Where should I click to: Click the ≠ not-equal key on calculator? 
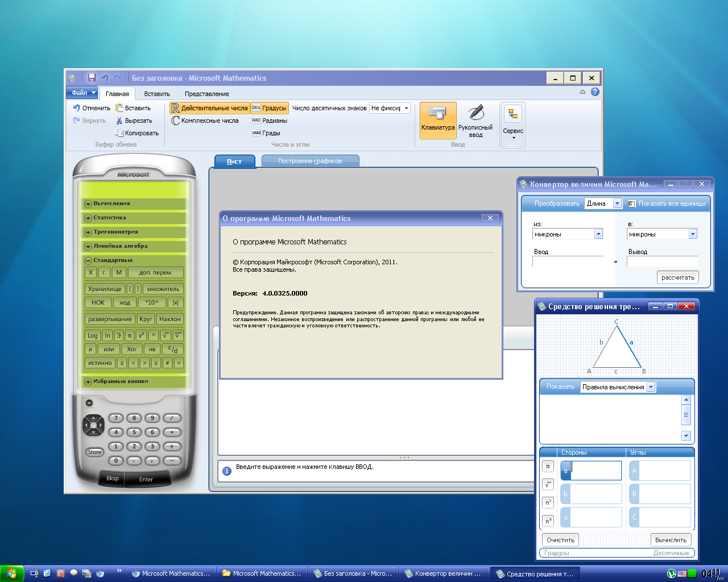[x=167, y=363]
